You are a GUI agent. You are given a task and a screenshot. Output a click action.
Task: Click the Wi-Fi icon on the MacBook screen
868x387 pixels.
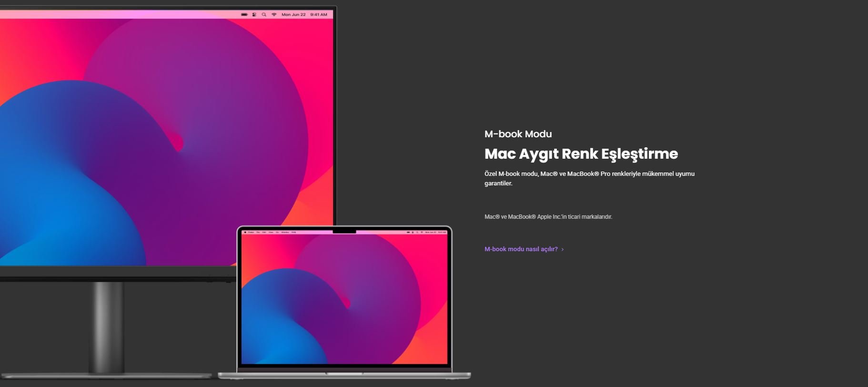click(422, 232)
